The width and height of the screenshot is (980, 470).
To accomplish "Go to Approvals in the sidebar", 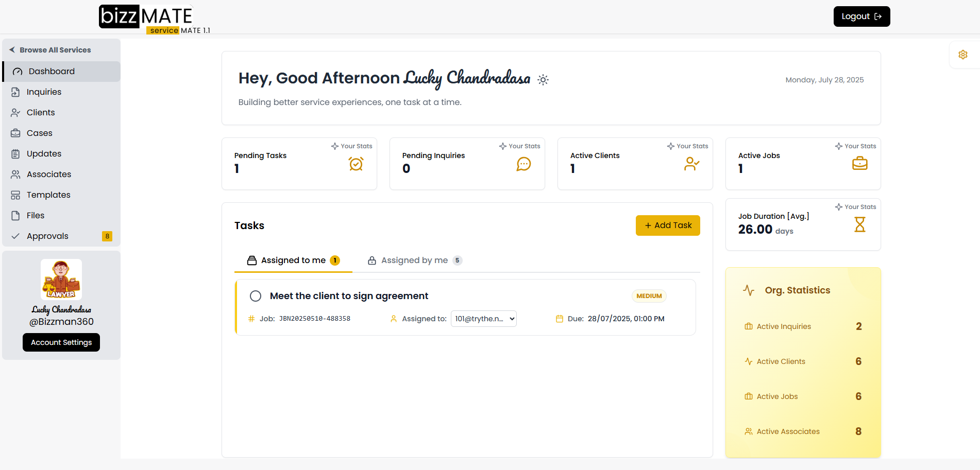I will click(47, 236).
